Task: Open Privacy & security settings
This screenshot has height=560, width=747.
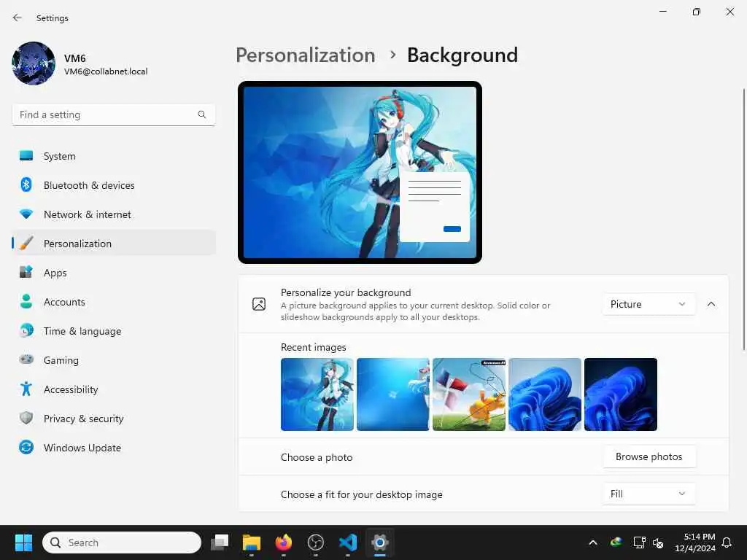Action: coord(113,418)
